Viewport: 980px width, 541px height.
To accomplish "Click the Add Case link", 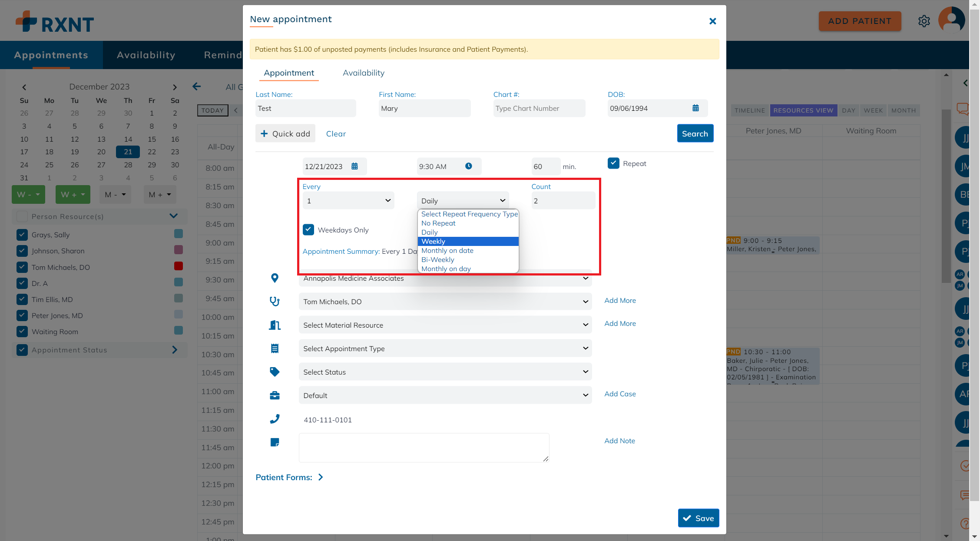I will (x=620, y=394).
